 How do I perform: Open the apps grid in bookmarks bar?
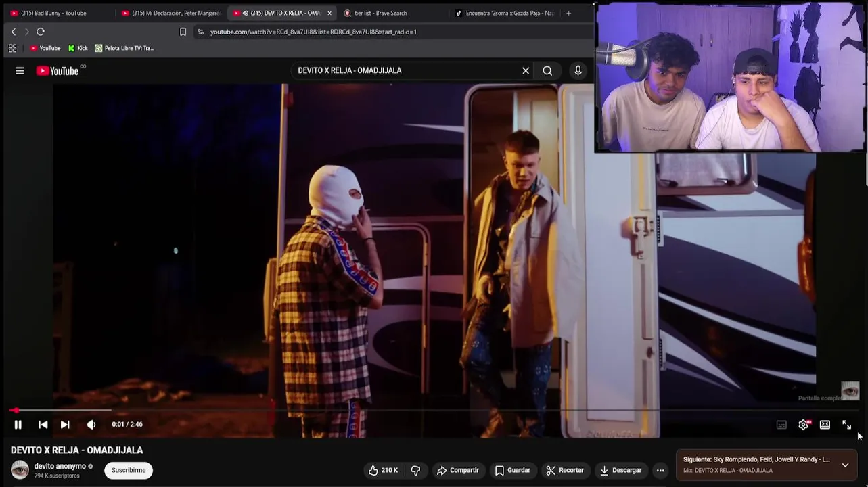coord(12,48)
